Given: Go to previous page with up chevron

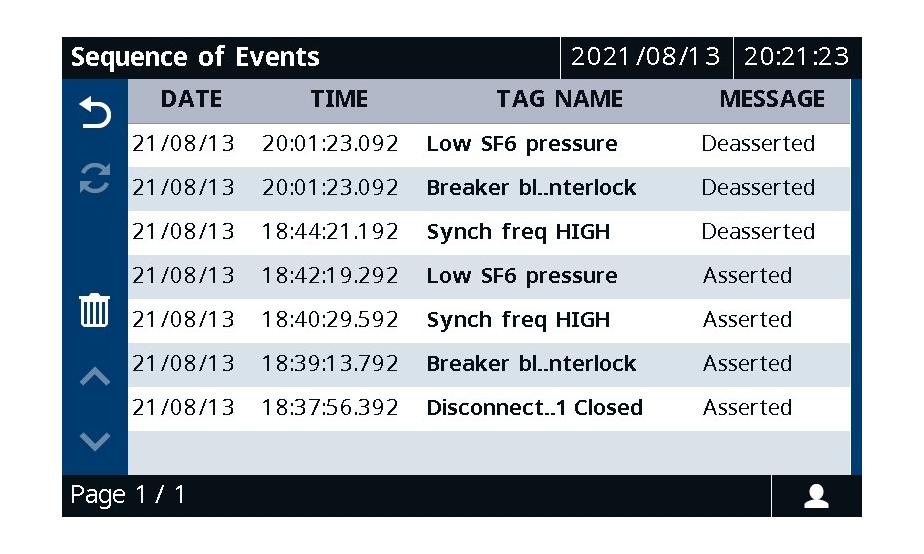Looking at the screenshot, I should coord(95,377).
